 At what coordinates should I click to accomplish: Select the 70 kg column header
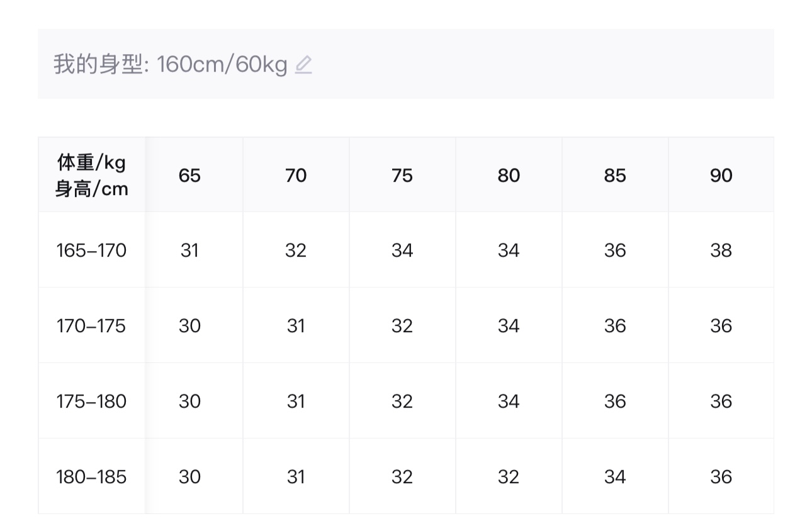pyautogui.click(x=296, y=175)
